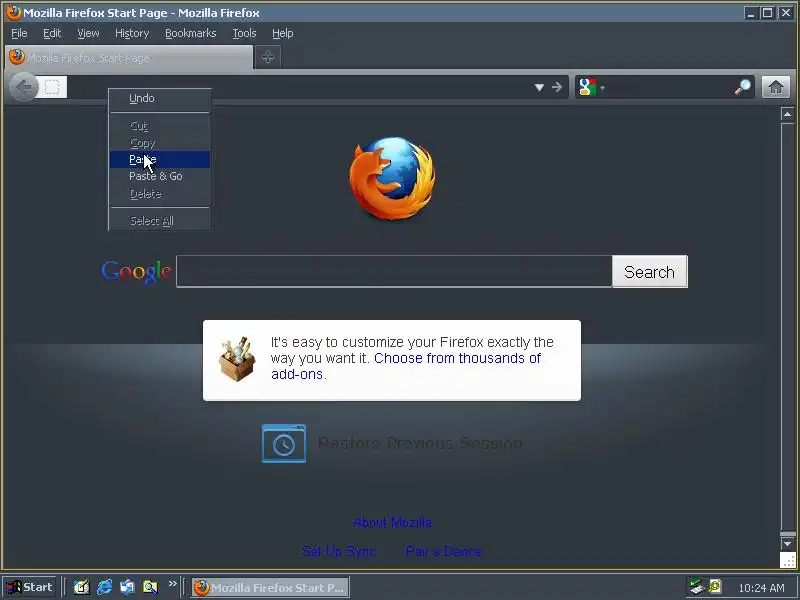The width and height of the screenshot is (800, 600).
Task: Click the toolbar search text field
Action: click(x=669, y=87)
